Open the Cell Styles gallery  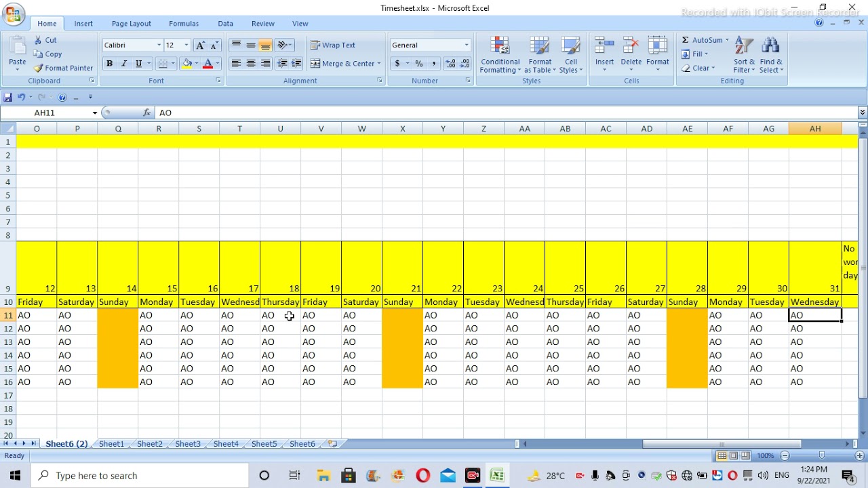(x=571, y=56)
